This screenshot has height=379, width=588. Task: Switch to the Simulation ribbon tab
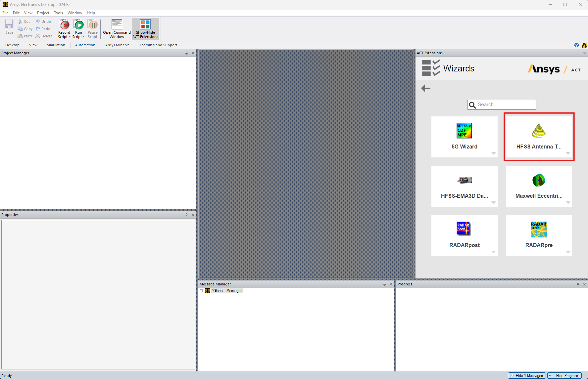56,45
